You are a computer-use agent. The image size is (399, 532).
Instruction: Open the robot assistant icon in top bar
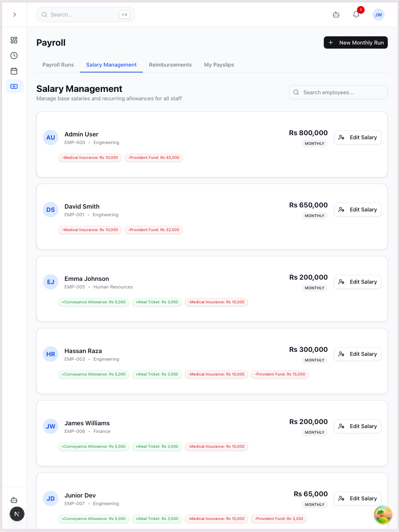[336, 15]
